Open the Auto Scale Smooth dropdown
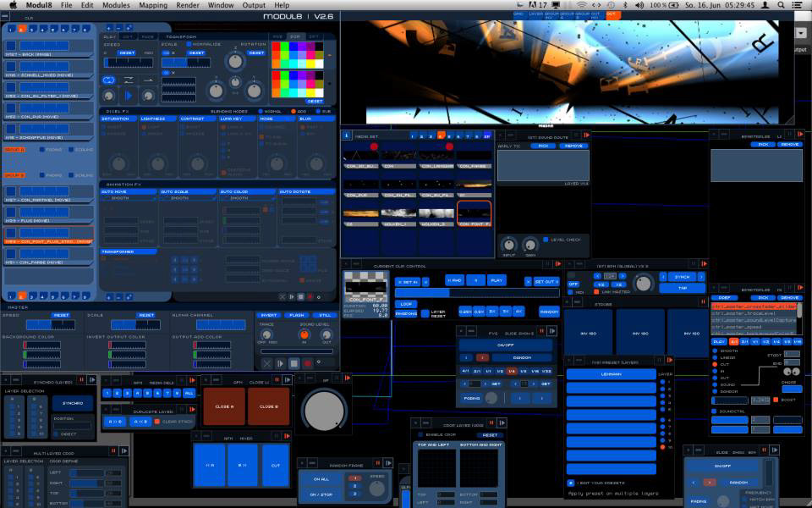The height and width of the screenshot is (508, 812). click(x=189, y=198)
